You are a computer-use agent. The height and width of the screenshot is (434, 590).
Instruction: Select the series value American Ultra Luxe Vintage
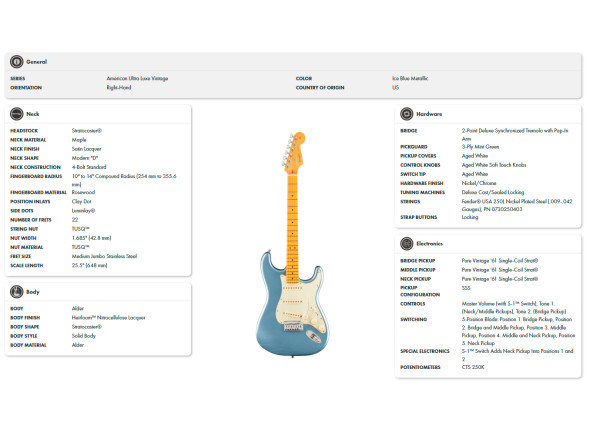137,78
